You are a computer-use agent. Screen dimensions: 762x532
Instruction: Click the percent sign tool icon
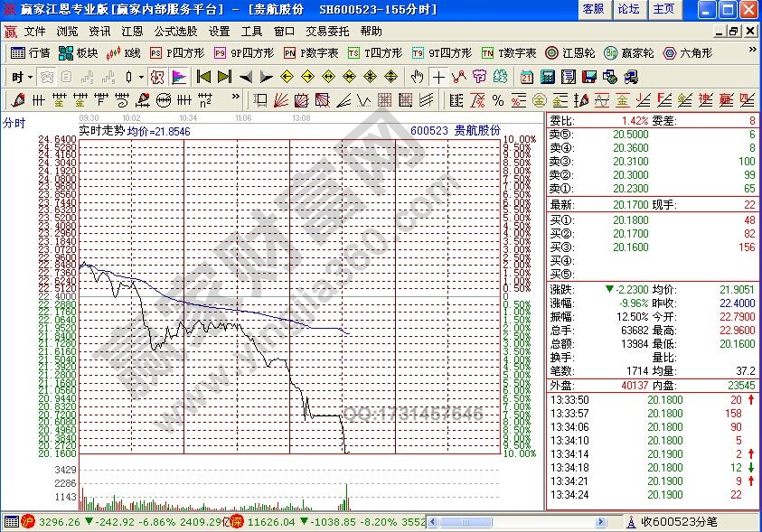point(497,99)
